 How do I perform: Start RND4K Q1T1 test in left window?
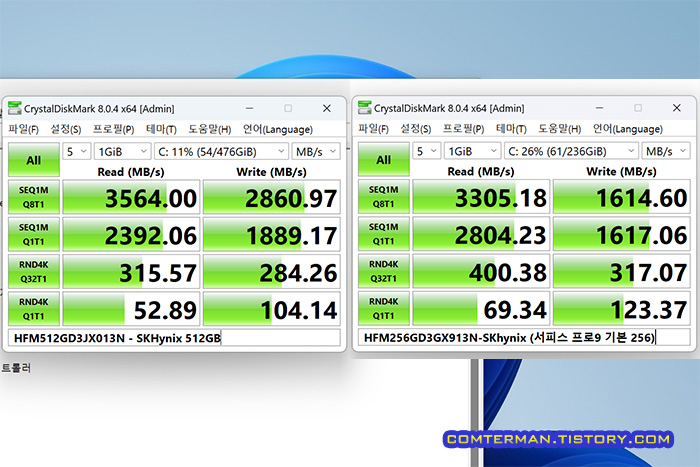pyautogui.click(x=34, y=309)
